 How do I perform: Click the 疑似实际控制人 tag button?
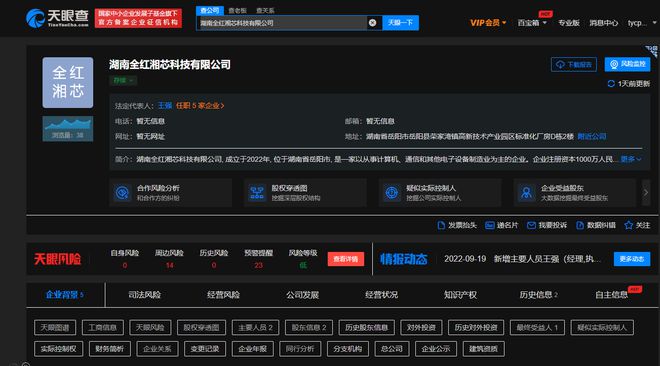point(602,327)
